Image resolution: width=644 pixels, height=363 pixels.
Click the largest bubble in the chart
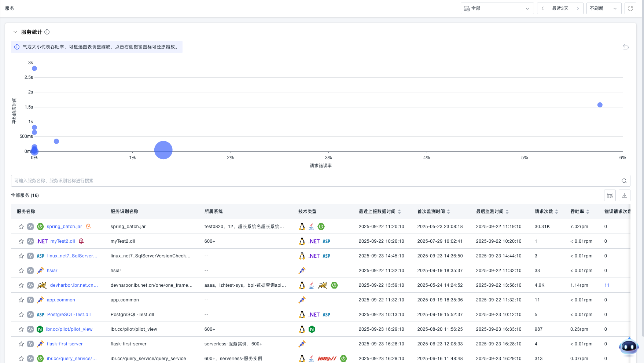[x=163, y=150]
